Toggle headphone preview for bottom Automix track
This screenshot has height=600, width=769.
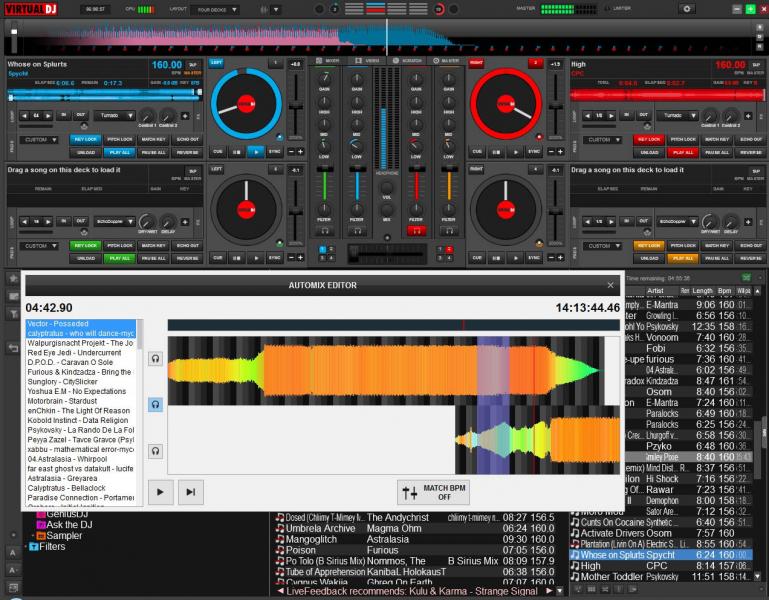coord(155,451)
